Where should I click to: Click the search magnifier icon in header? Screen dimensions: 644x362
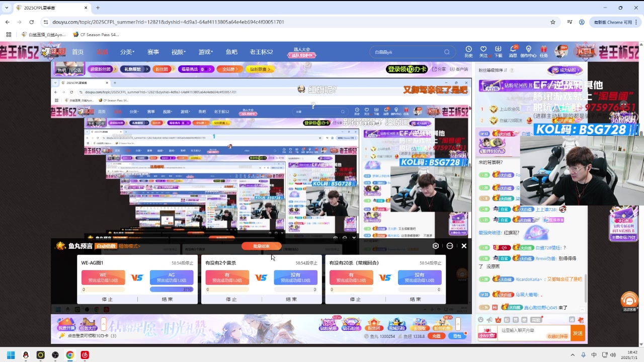[447, 52]
